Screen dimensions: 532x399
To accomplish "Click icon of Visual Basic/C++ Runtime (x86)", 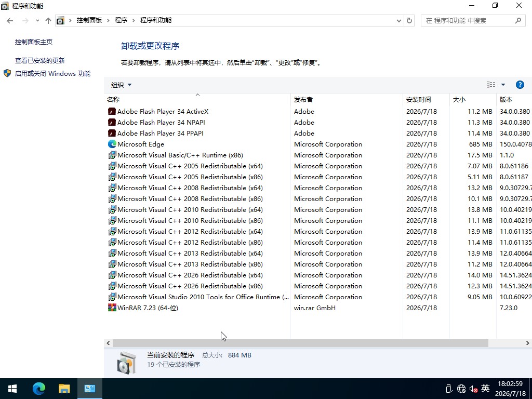I will coord(112,155).
